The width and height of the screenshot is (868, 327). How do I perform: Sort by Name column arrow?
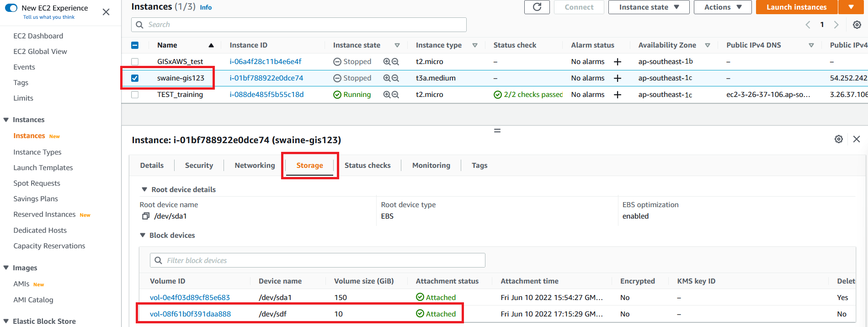click(211, 45)
